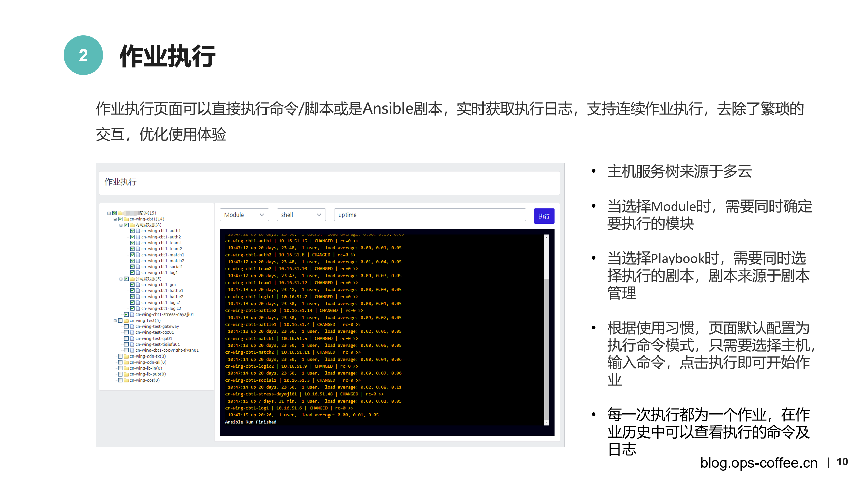The image size is (868, 488).
Task: Click the folder icon beside 内网游戏服(8)
Action: tap(132, 225)
